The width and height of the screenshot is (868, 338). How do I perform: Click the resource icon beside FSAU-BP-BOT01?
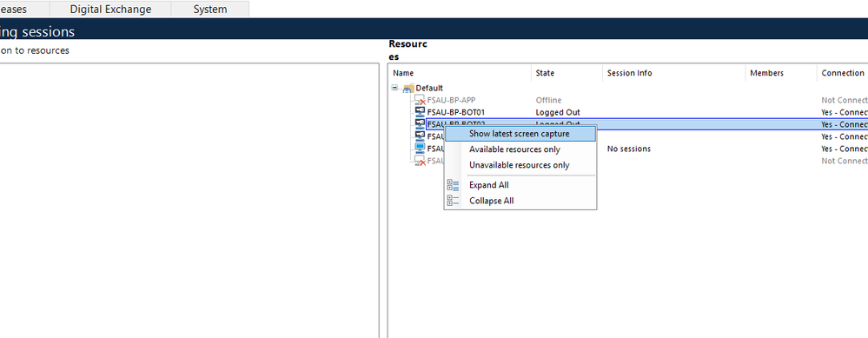(x=421, y=113)
